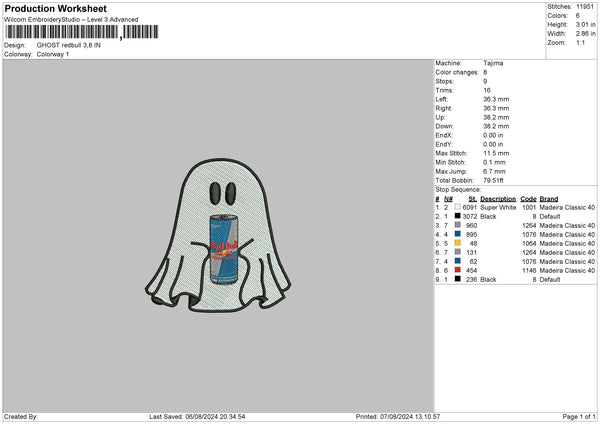600x424 pixels.
Task: Click the code "1054" in stop 5
Action: pyautogui.click(x=529, y=243)
